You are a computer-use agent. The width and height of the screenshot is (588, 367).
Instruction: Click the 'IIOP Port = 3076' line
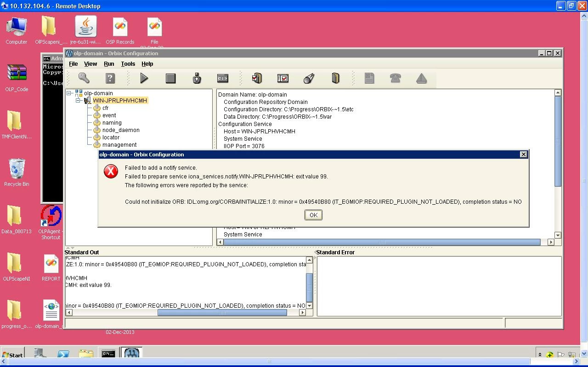[244, 146]
